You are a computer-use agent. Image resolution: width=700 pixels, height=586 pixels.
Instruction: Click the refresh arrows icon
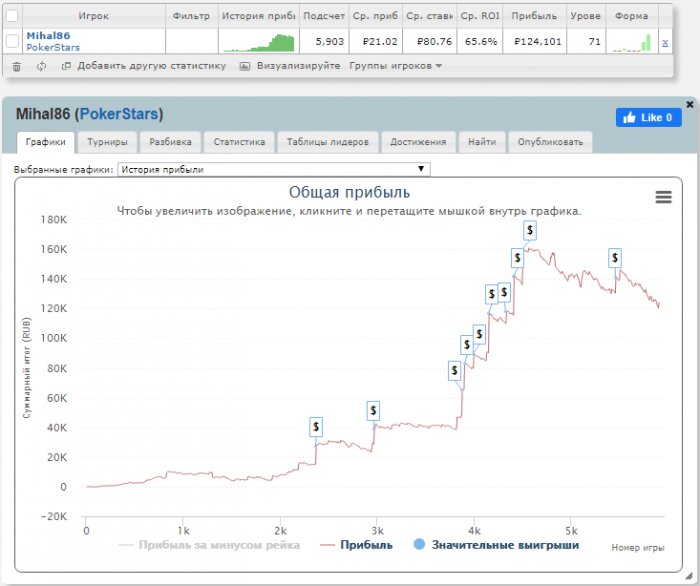click(x=42, y=66)
